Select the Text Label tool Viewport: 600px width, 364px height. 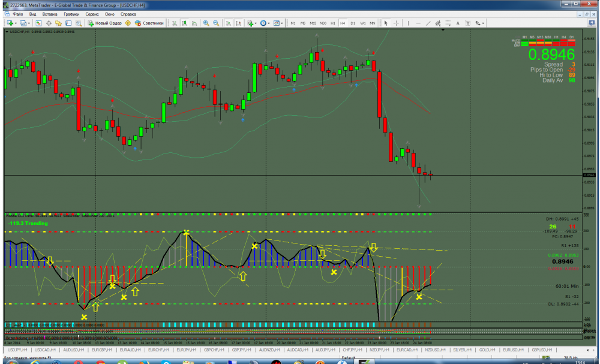pyautogui.click(x=467, y=23)
